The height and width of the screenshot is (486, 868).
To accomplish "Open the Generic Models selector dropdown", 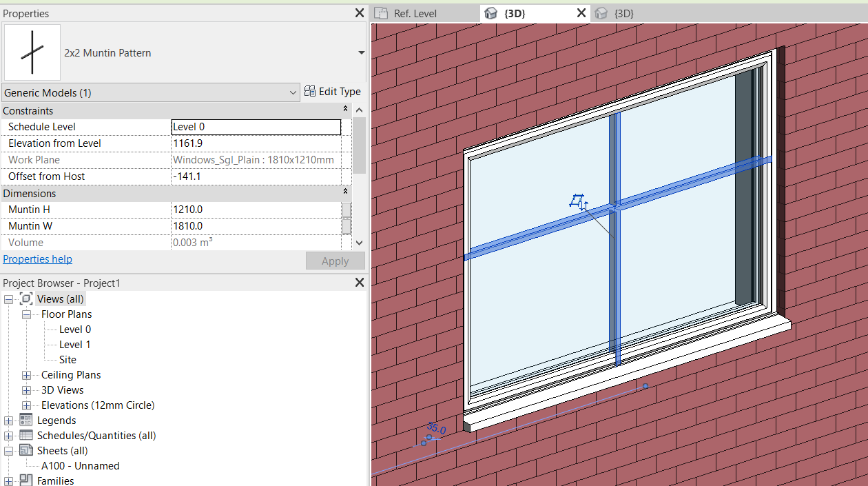I will tap(293, 92).
